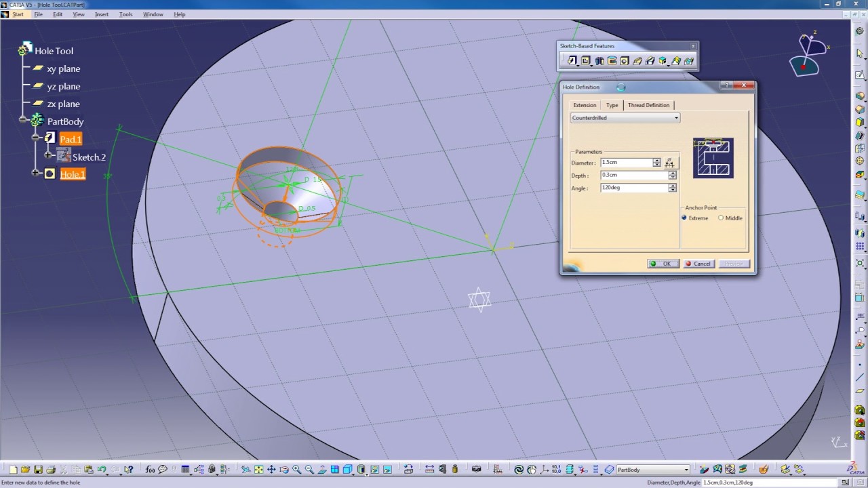Collapse the Pad.1 tree node
Image resolution: width=868 pixels, height=488 pixels.
click(x=36, y=138)
